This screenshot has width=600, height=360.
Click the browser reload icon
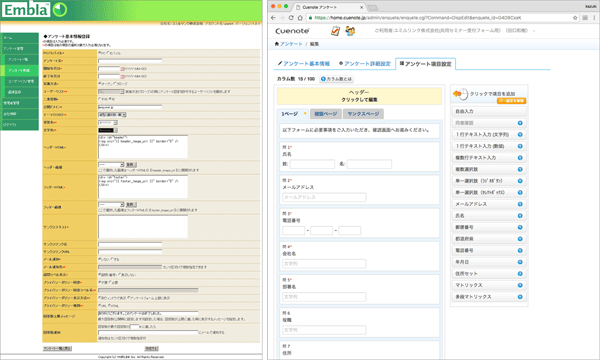[x=291, y=18]
